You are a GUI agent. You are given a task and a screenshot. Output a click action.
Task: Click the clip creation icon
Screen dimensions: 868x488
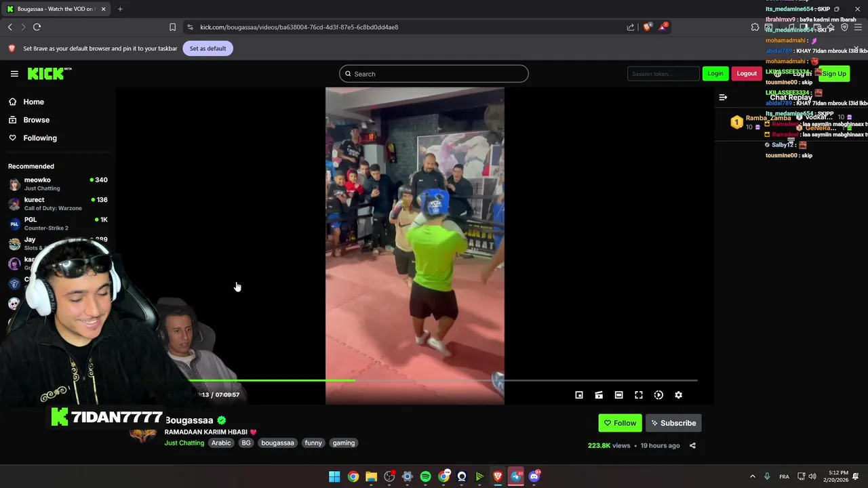click(599, 395)
